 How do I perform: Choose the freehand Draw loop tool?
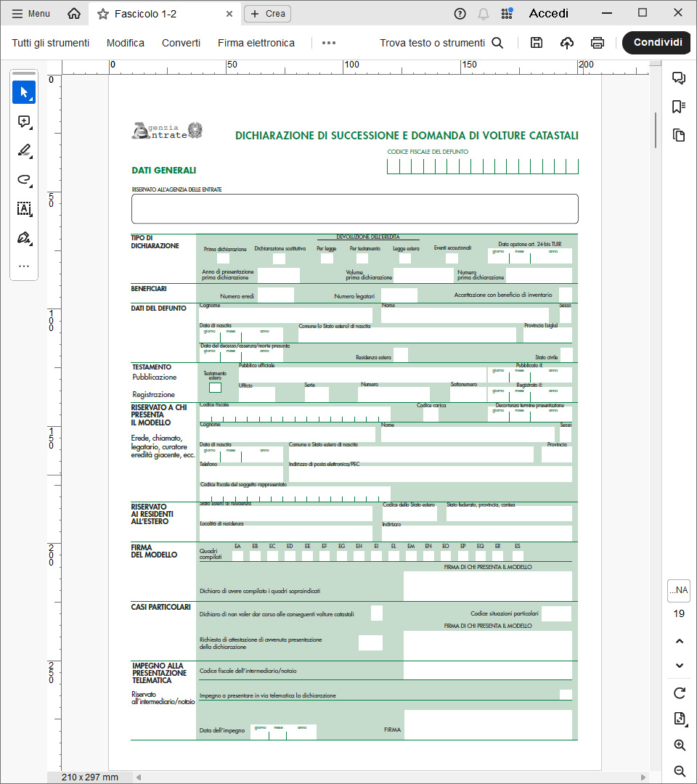pos(24,179)
